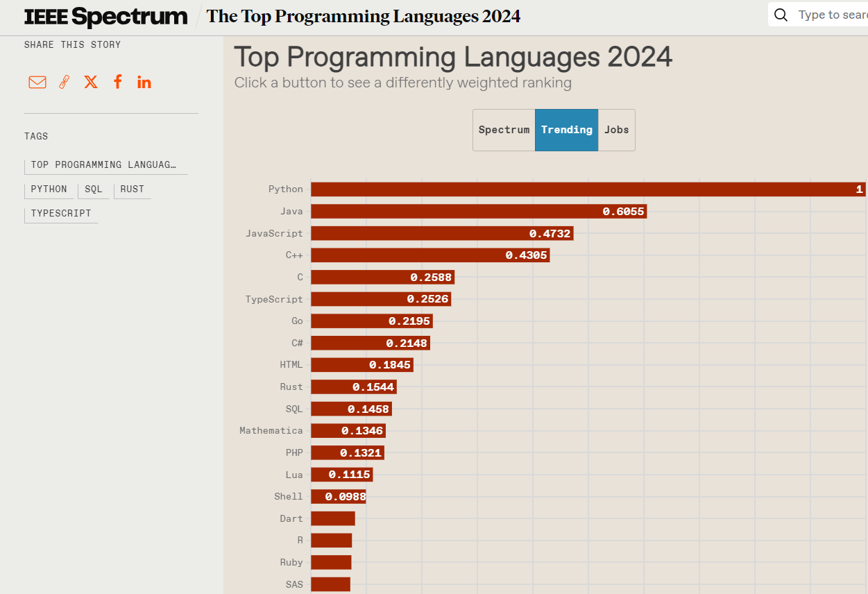Share the story on LinkedIn
Screen dimensions: 868x594
(x=144, y=83)
